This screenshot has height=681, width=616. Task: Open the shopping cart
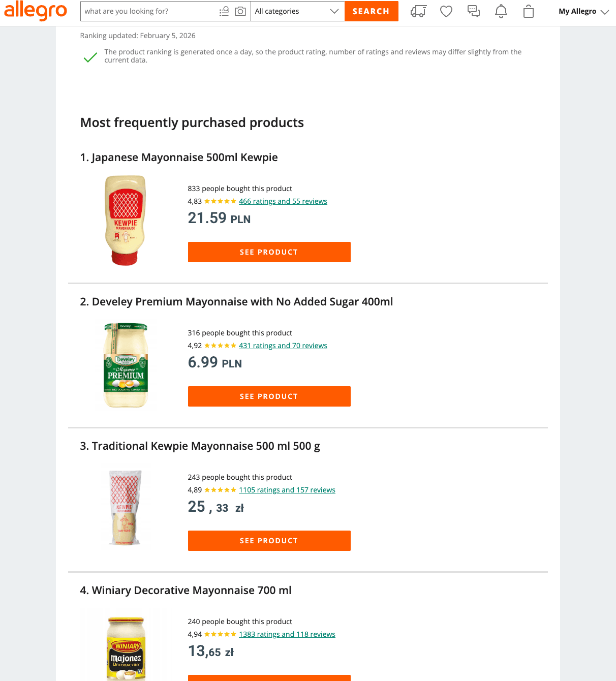528,11
